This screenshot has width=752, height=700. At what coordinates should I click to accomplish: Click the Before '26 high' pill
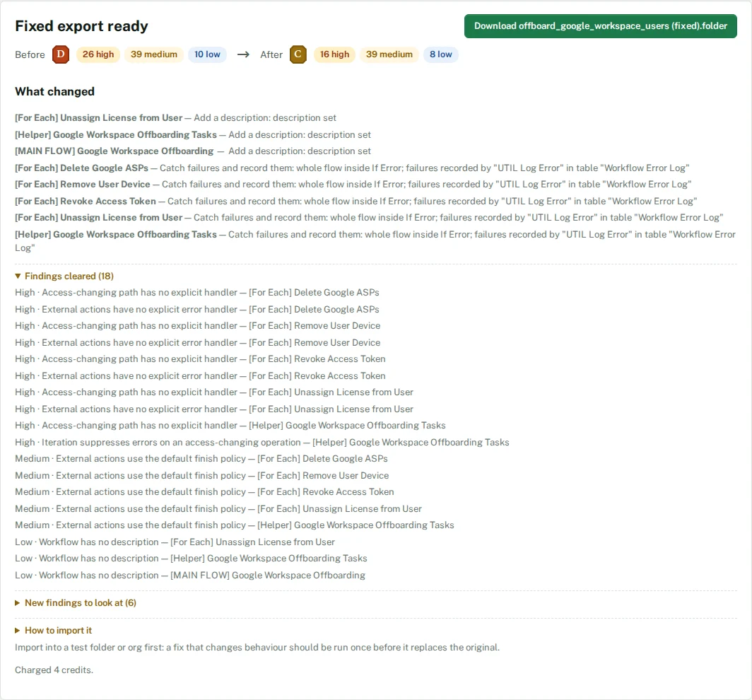pyautogui.click(x=98, y=54)
